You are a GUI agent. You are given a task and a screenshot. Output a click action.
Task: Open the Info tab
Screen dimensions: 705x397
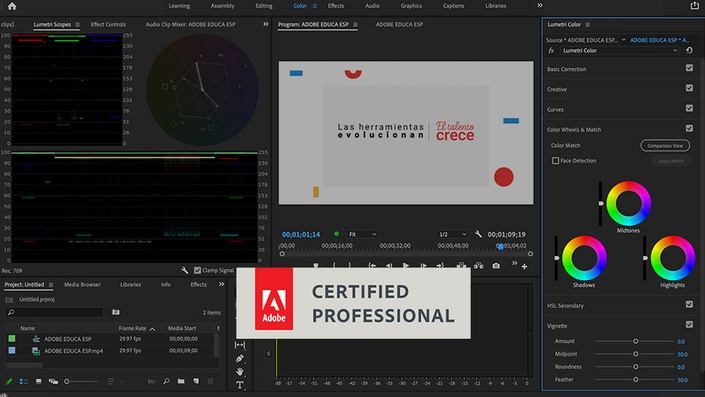coord(165,285)
